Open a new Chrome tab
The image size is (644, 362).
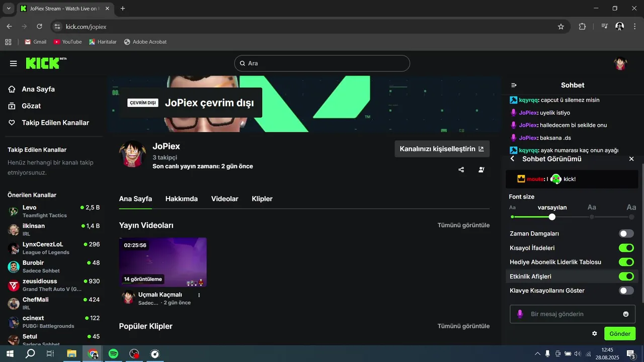pos(123,9)
